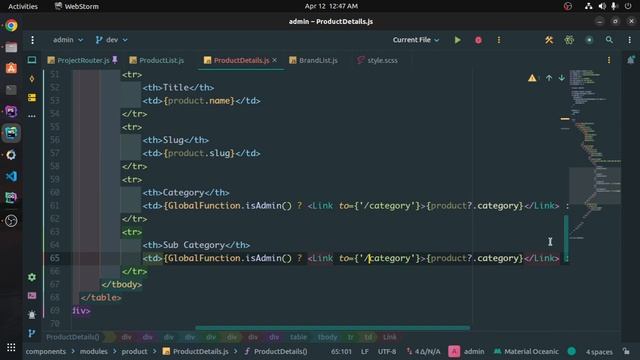Open the Activities overview

(23, 6)
